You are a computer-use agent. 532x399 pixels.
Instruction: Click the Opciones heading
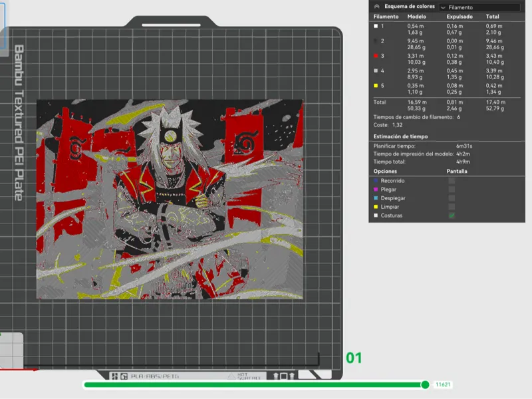385,172
